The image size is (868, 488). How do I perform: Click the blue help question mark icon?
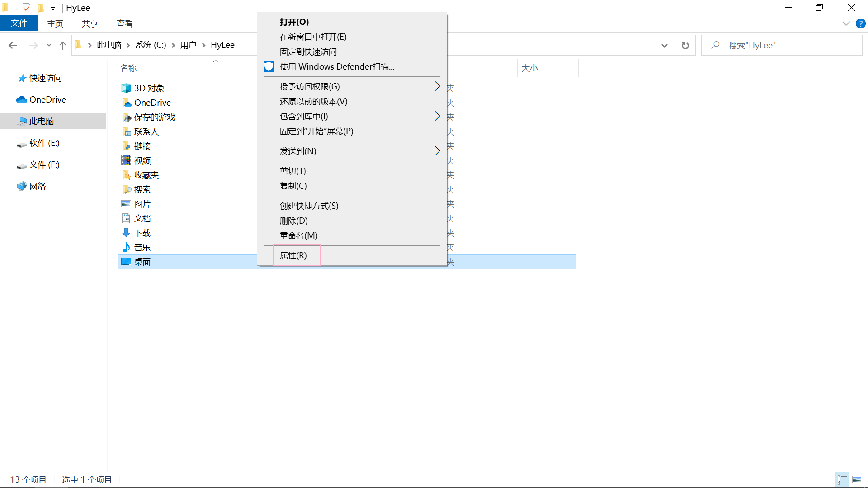pyautogui.click(x=860, y=24)
